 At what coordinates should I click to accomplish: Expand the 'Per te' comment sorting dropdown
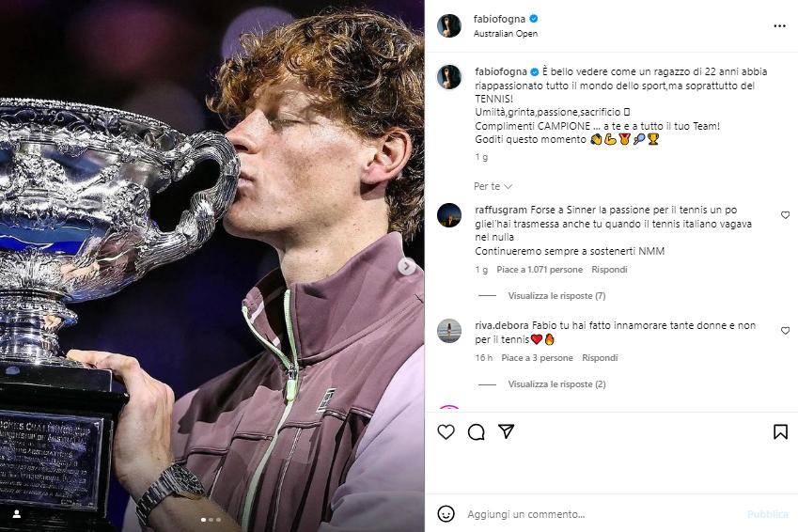[x=493, y=186]
